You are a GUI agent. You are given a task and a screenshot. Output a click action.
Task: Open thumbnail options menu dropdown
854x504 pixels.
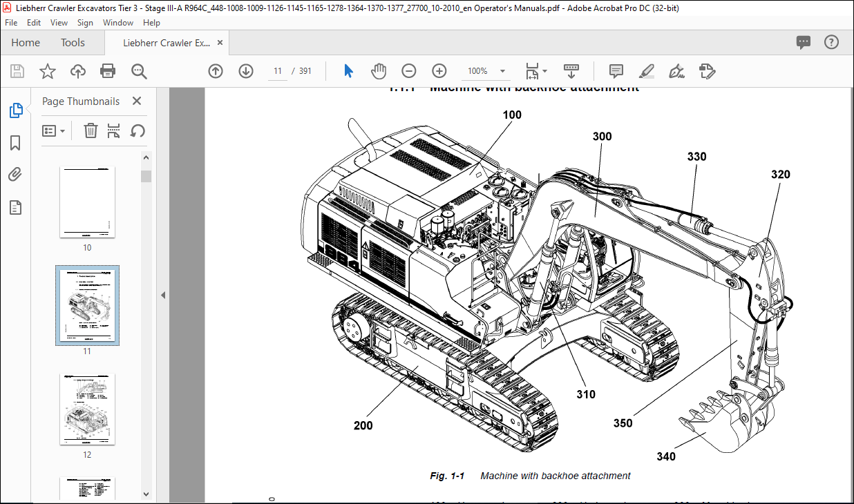[x=53, y=130]
